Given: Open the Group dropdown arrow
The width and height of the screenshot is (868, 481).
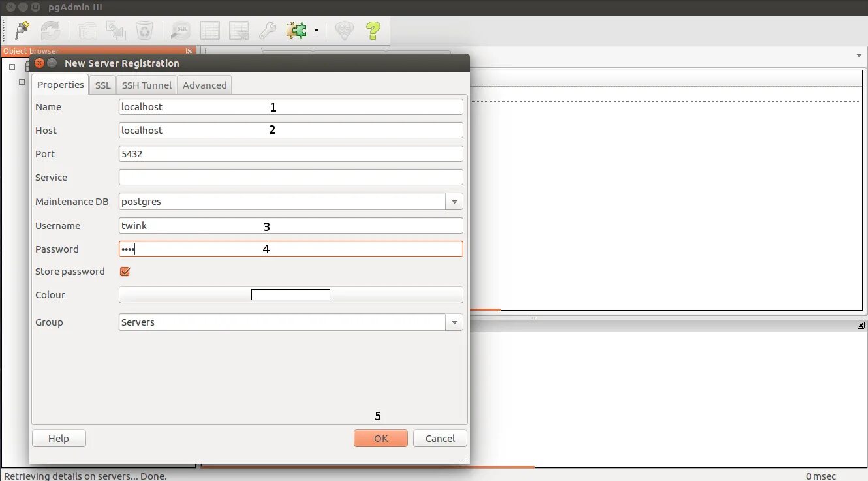Looking at the screenshot, I should (x=454, y=322).
